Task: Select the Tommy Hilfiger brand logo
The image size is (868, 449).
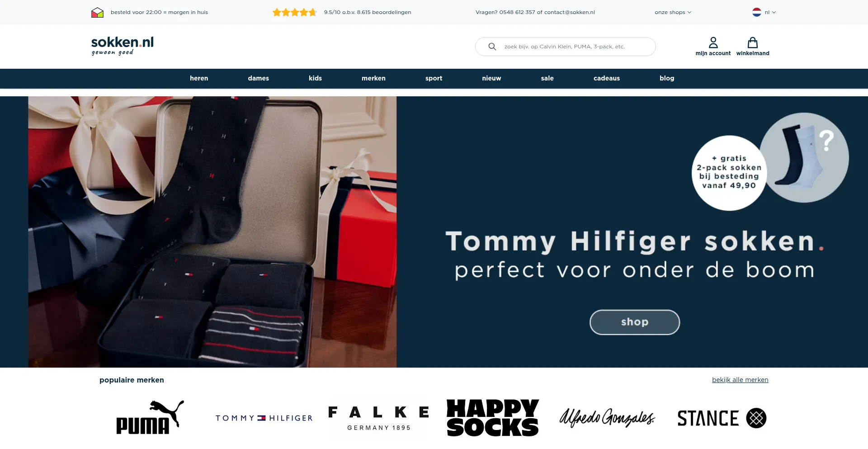Action: pos(264,418)
